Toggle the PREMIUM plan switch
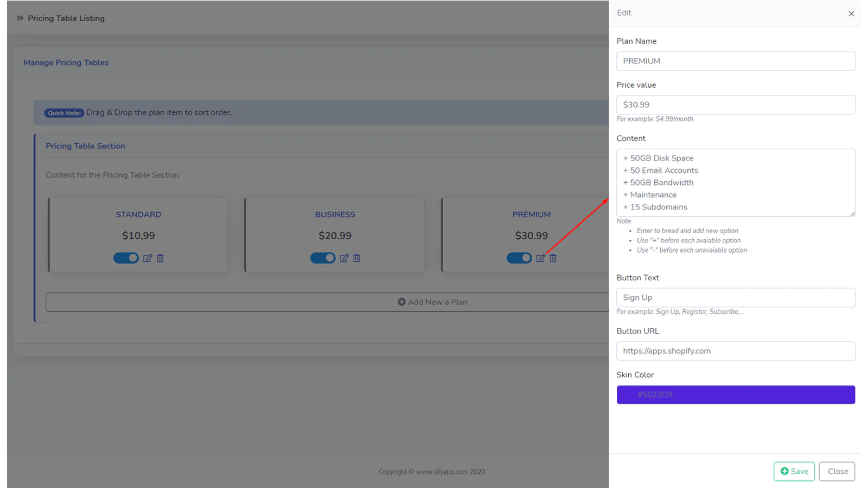The height and width of the screenshot is (488, 868). click(519, 258)
